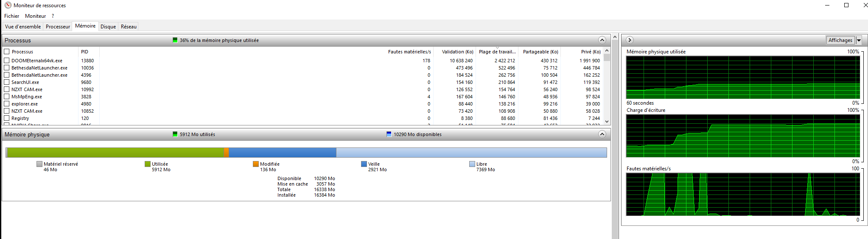Screen dimensions: 868x239
Task: Select the MsMpEng.exe process name
Action: pyautogui.click(x=27, y=97)
